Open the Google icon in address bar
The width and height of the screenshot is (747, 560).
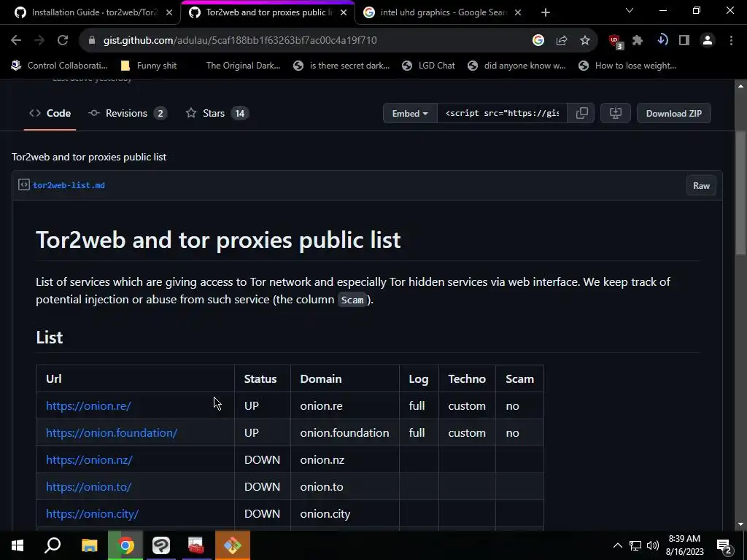pos(538,41)
